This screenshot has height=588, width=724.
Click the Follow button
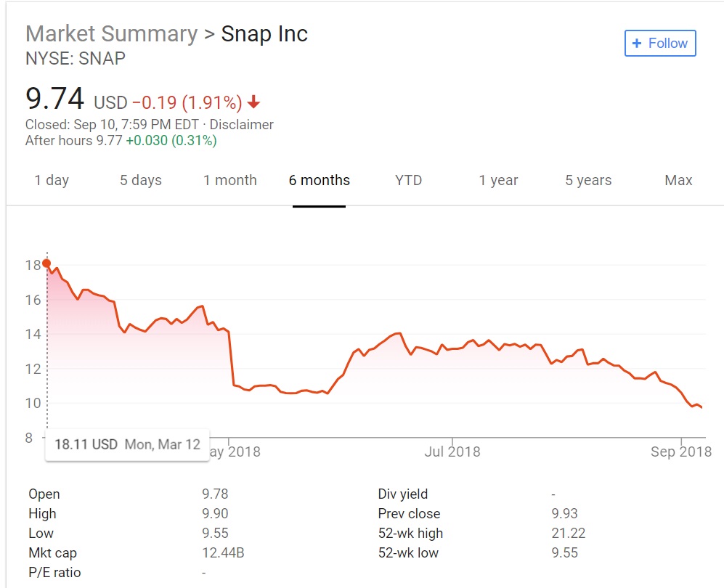point(660,44)
